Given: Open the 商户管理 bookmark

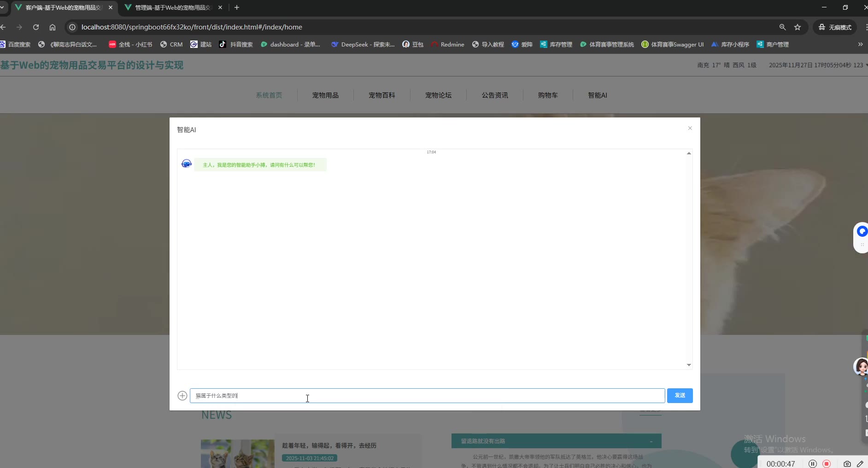Looking at the screenshot, I should (x=773, y=44).
